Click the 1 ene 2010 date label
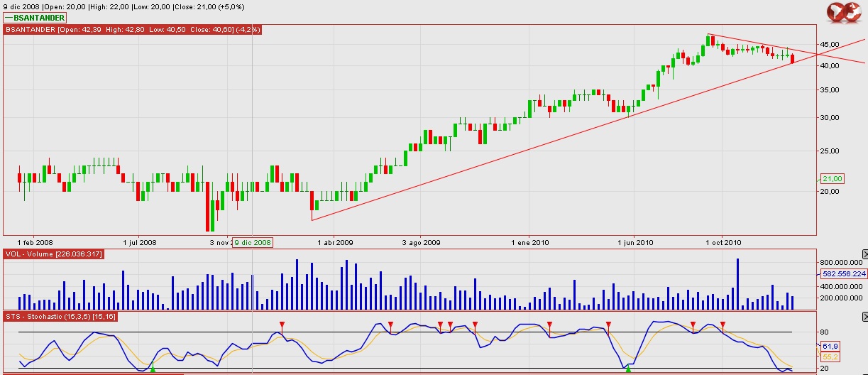Image resolution: width=868 pixels, height=375 pixels. coord(531,242)
